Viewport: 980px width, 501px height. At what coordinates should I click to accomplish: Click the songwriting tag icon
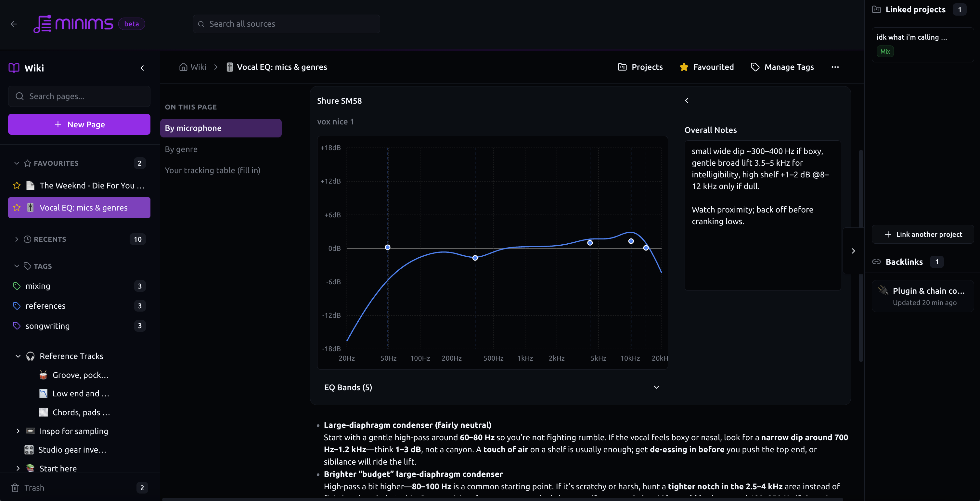pos(17,326)
